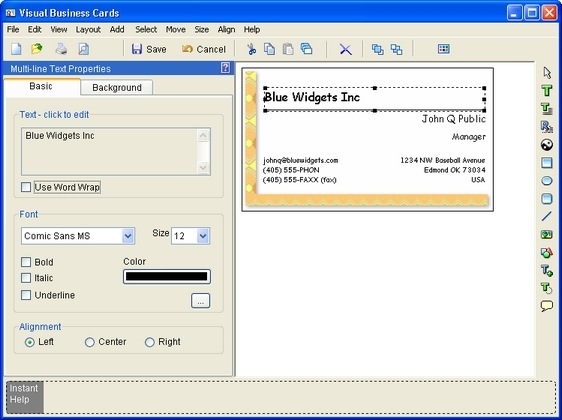
Task: Click the black Color swatch
Action: point(167,276)
